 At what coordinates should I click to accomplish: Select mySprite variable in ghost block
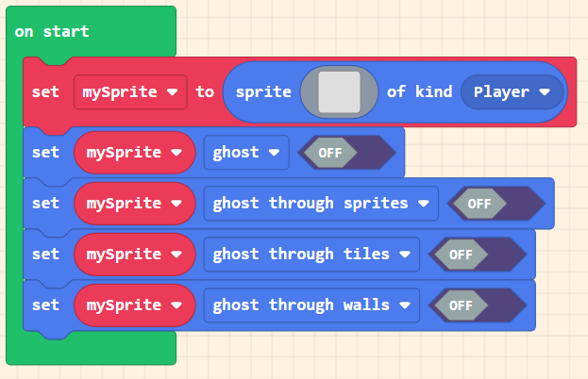(133, 152)
